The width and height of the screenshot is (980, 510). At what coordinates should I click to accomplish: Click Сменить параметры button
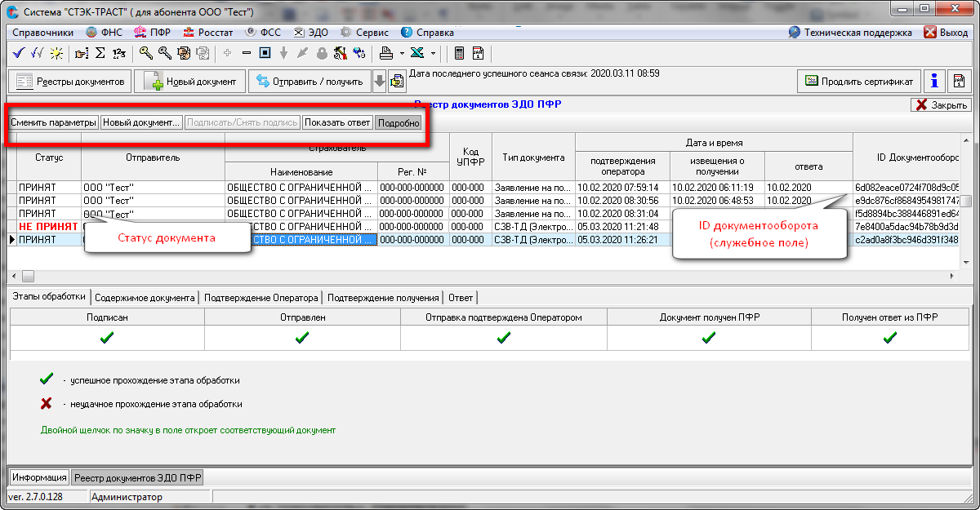point(53,123)
